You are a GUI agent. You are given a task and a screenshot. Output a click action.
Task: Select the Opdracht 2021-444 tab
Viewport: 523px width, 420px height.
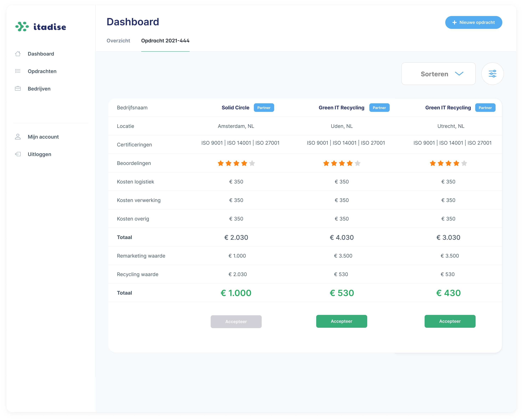point(165,41)
